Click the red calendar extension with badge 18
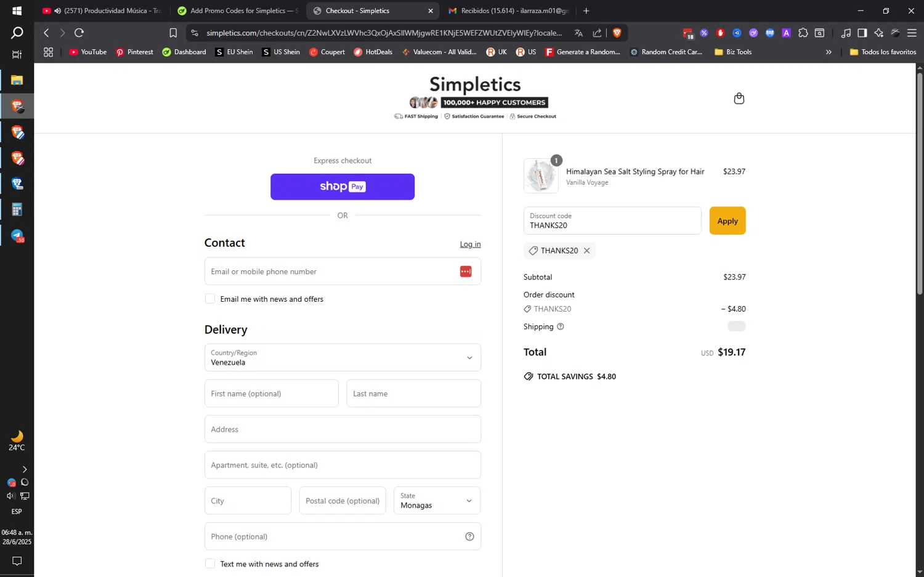Screen dimensions: 924x577 pos(687,33)
